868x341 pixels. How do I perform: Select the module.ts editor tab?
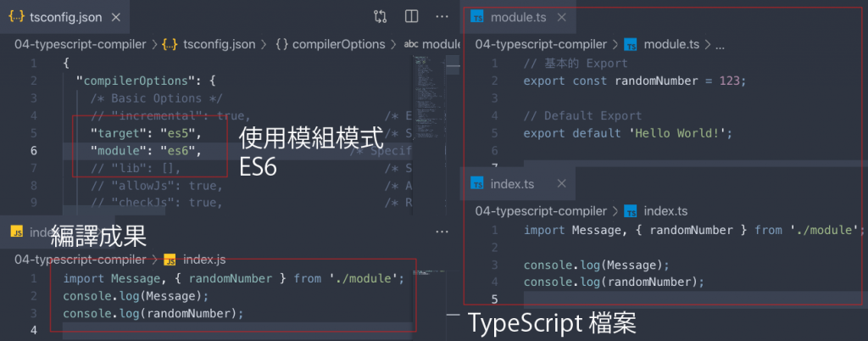coord(518,17)
